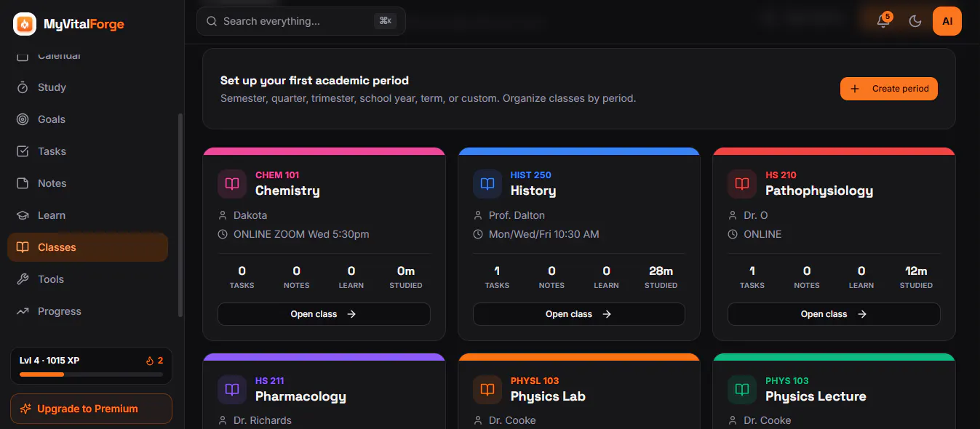The width and height of the screenshot is (980, 429).
Task: Click the orange Physics Lab book icon
Action: click(x=487, y=390)
